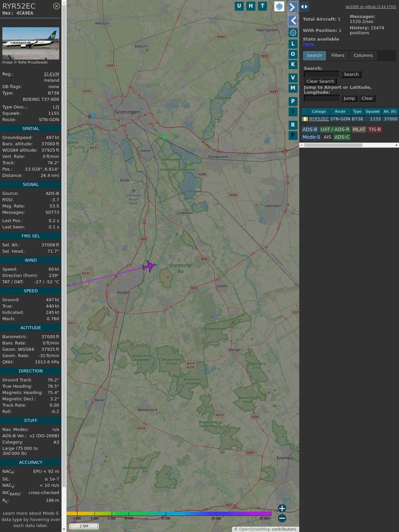Click the blue dot marker west of Groningen
Screen dimensions: 399x532
tap(93, 115)
